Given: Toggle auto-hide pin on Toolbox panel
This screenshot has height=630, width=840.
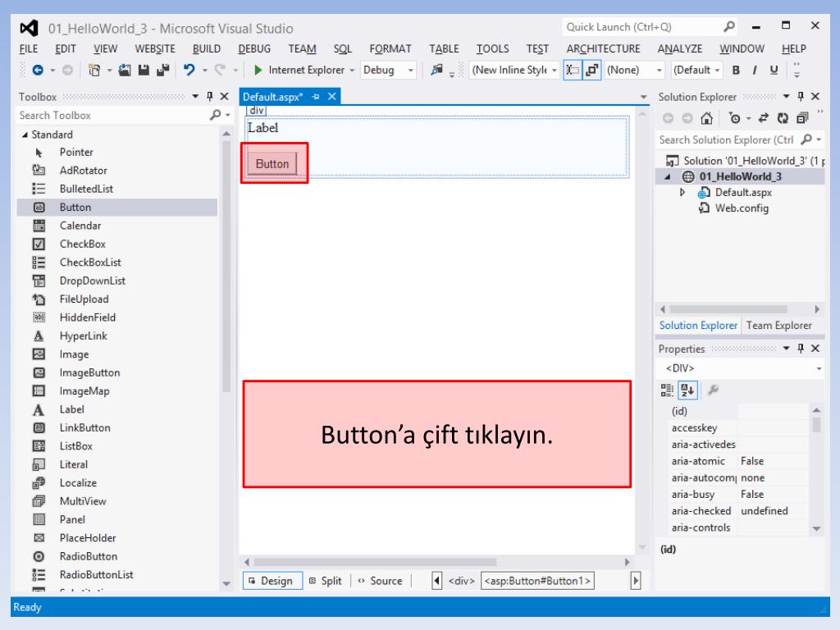Looking at the screenshot, I should tap(210, 97).
